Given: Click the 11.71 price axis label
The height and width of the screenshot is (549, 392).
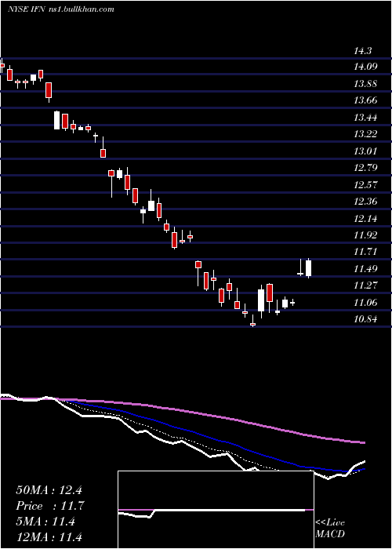Looking at the screenshot, I should [365, 252].
